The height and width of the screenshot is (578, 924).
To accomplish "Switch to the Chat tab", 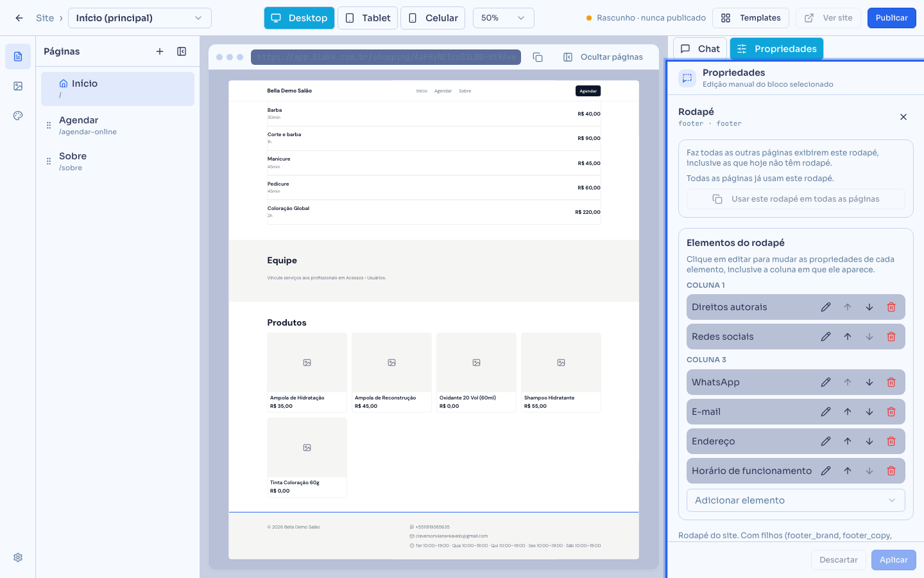I will [x=699, y=49].
